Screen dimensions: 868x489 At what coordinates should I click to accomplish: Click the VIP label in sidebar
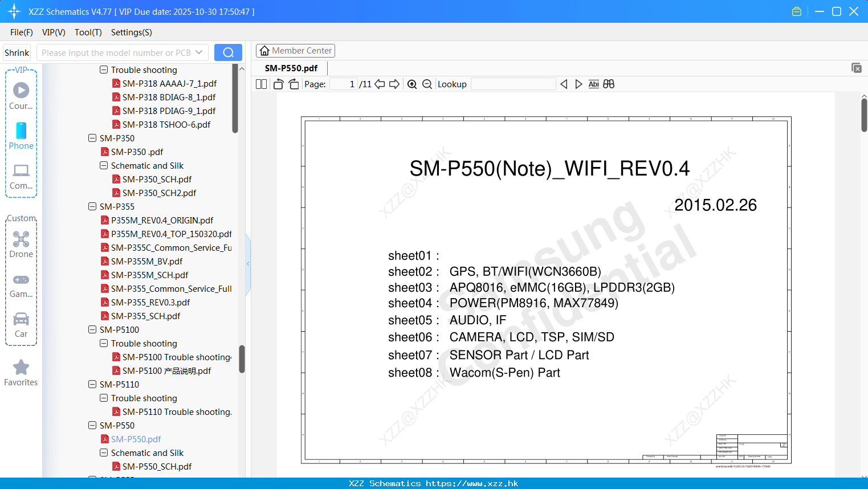coord(21,70)
